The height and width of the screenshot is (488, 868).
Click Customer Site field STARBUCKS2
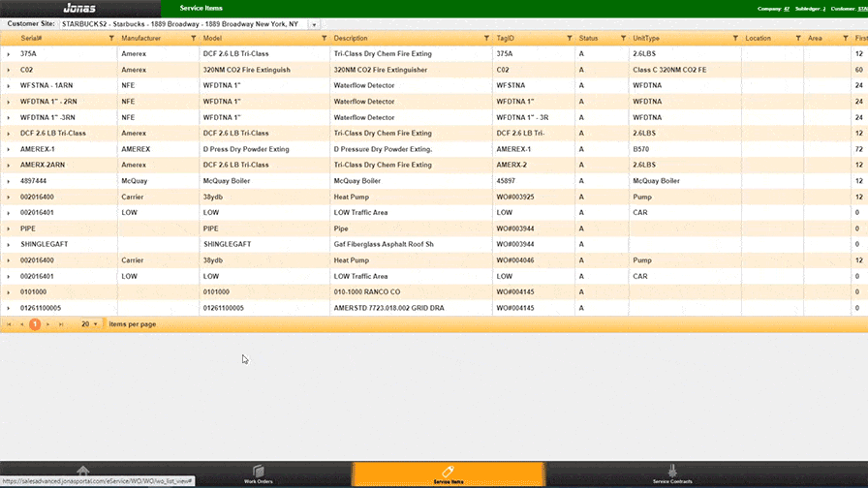coord(185,24)
